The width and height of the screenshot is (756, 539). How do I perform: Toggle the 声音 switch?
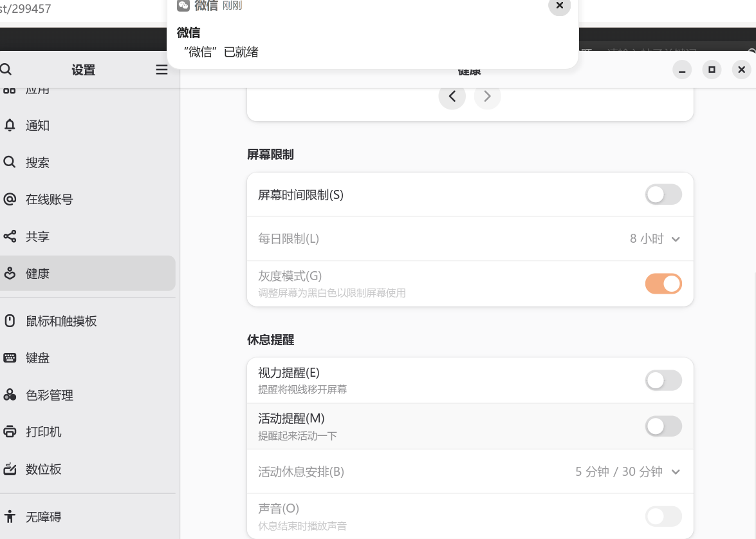point(663,516)
